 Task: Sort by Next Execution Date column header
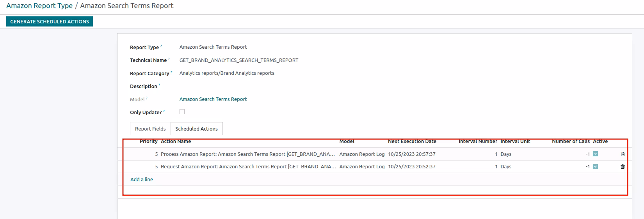[412, 141]
